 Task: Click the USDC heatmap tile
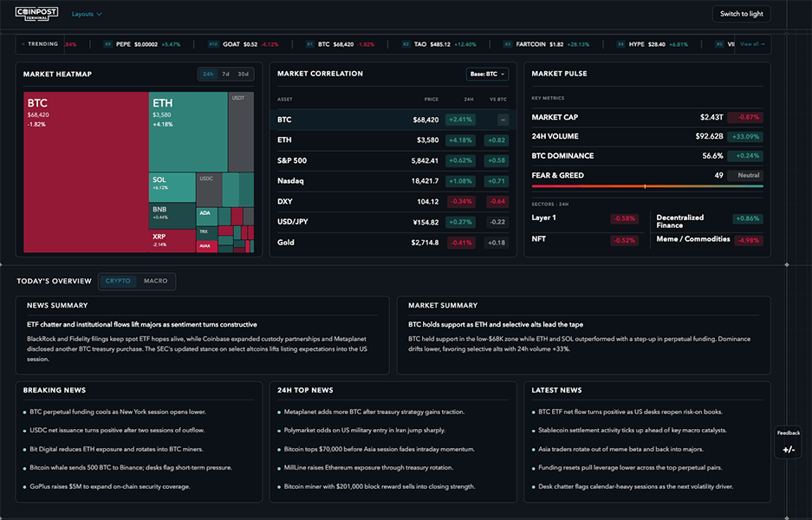(209, 190)
